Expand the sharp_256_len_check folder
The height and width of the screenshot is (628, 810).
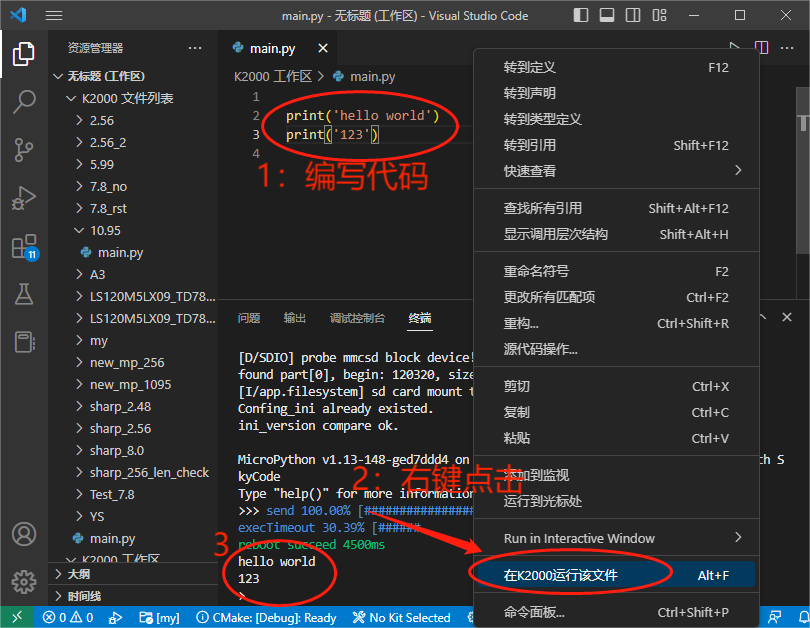click(133, 473)
